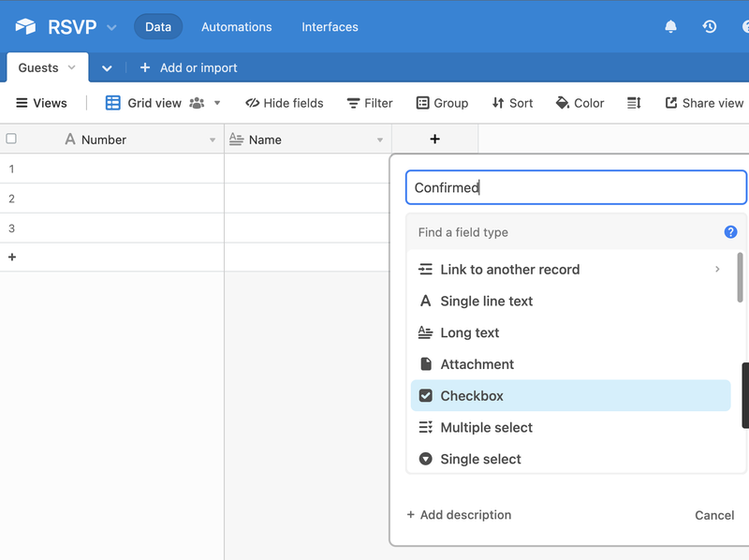Toggle the Views sidebar
Viewport: 749px width, 560px height.
coord(41,103)
